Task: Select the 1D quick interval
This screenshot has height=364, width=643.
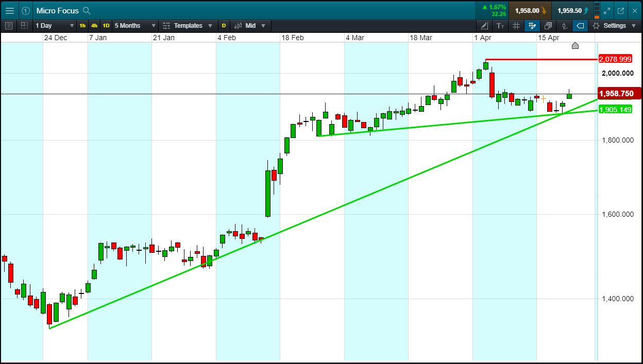Action: coord(106,25)
